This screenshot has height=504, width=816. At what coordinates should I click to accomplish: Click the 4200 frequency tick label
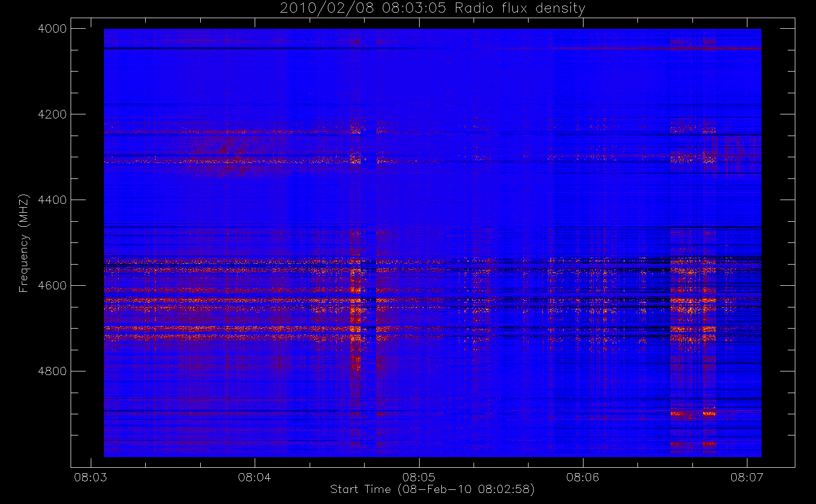point(52,114)
